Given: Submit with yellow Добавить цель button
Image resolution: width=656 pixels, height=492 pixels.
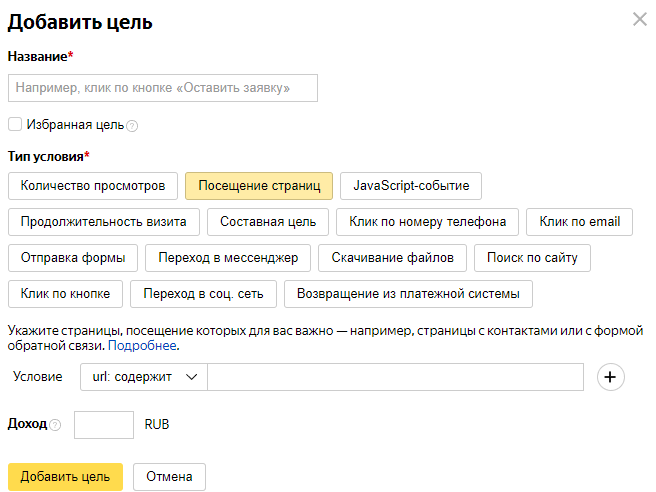Looking at the screenshot, I should pos(65,477).
